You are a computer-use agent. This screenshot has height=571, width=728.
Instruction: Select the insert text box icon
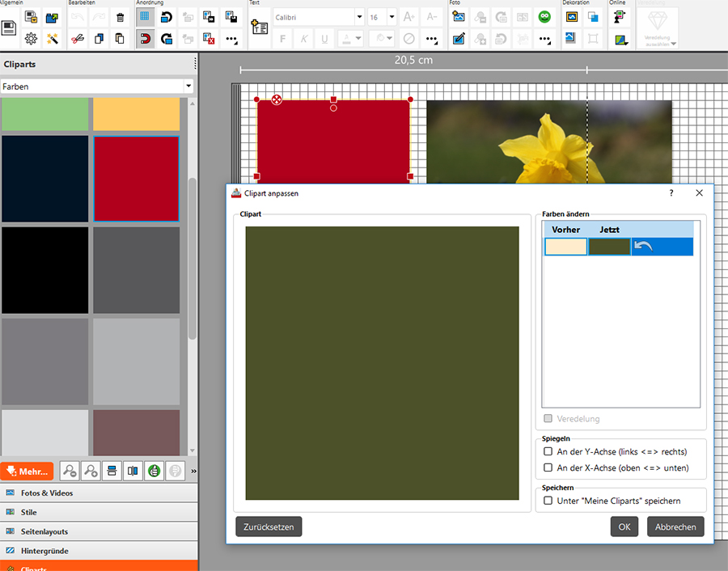tap(259, 27)
